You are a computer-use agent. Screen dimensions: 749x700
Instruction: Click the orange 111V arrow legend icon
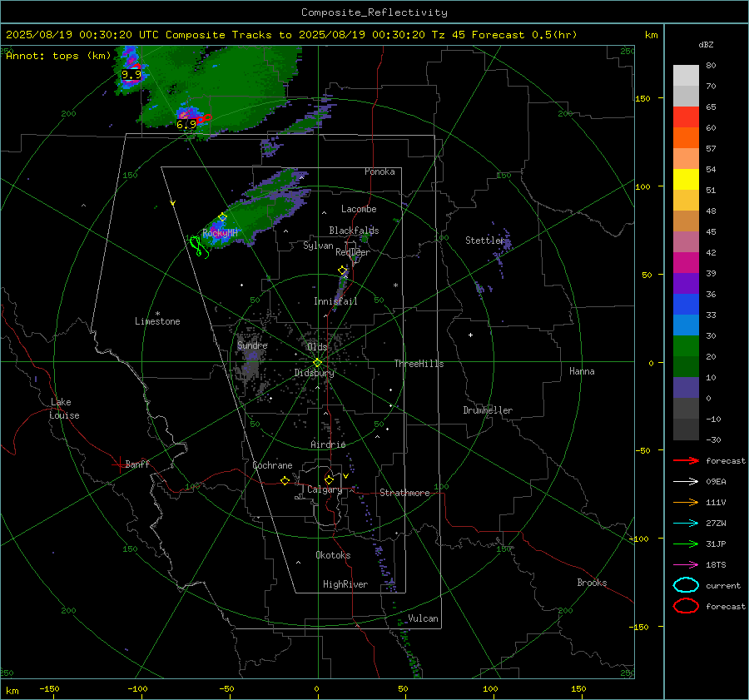click(x=687, y=502)
